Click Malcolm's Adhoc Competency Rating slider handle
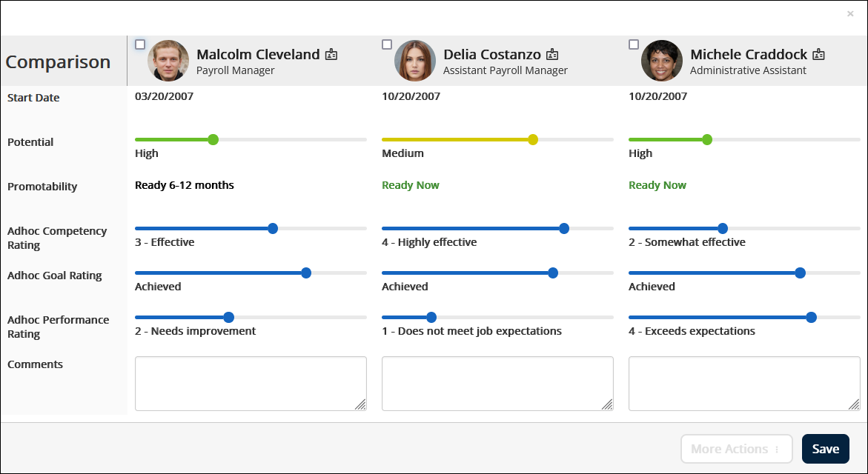 [272, 228]
